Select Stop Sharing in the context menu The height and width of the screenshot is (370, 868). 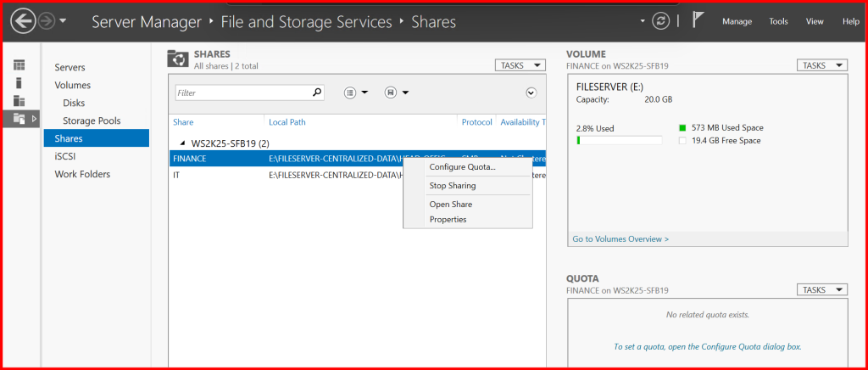(x=453, y=186)
